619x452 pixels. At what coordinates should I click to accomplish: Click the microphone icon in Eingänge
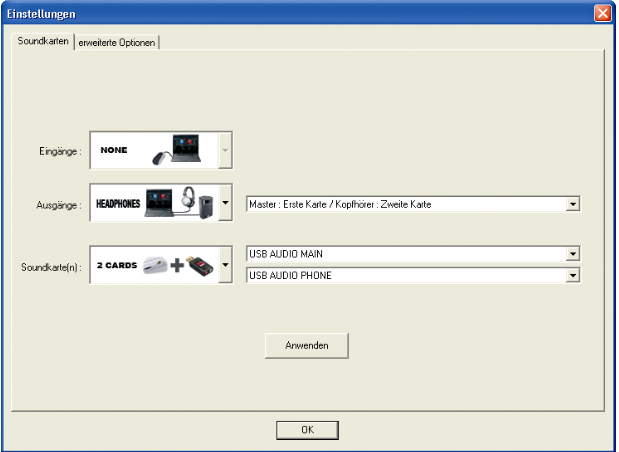[162, 157]
